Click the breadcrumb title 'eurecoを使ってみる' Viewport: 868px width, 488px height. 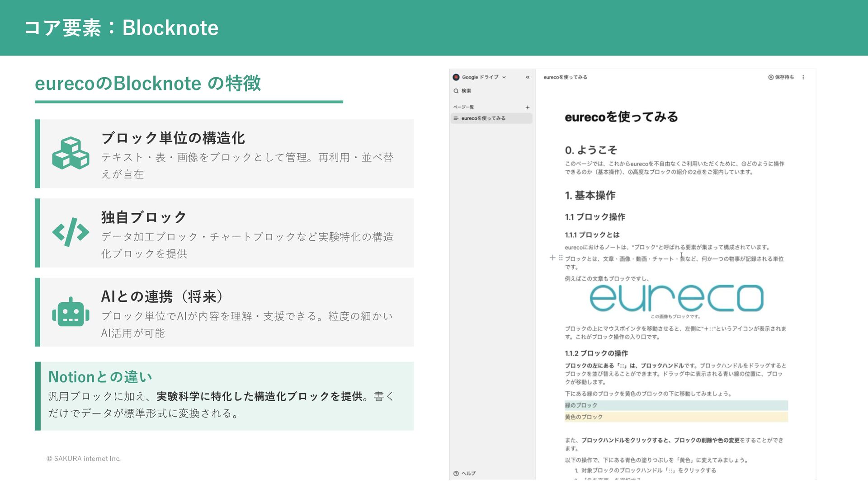[x=565, y=77]
